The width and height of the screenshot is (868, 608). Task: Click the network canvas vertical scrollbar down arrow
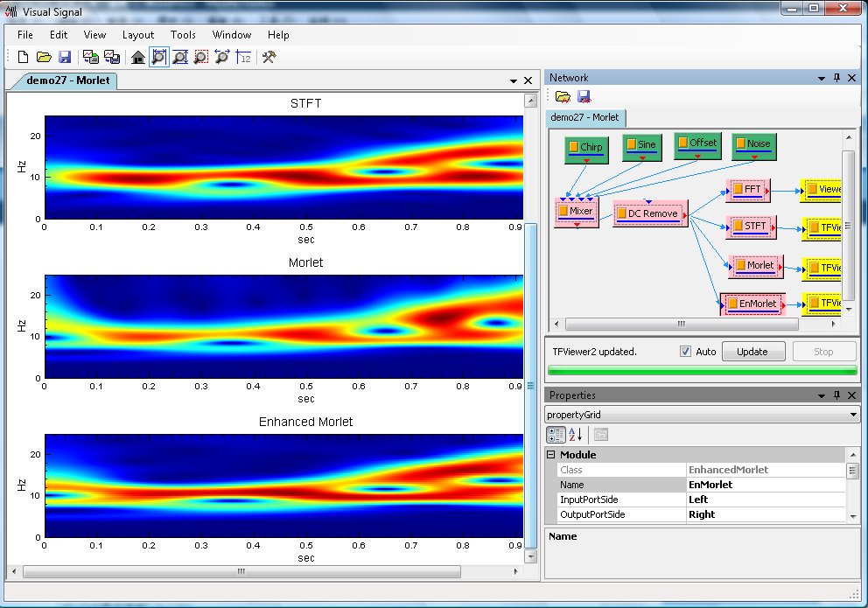pos(849,311)
